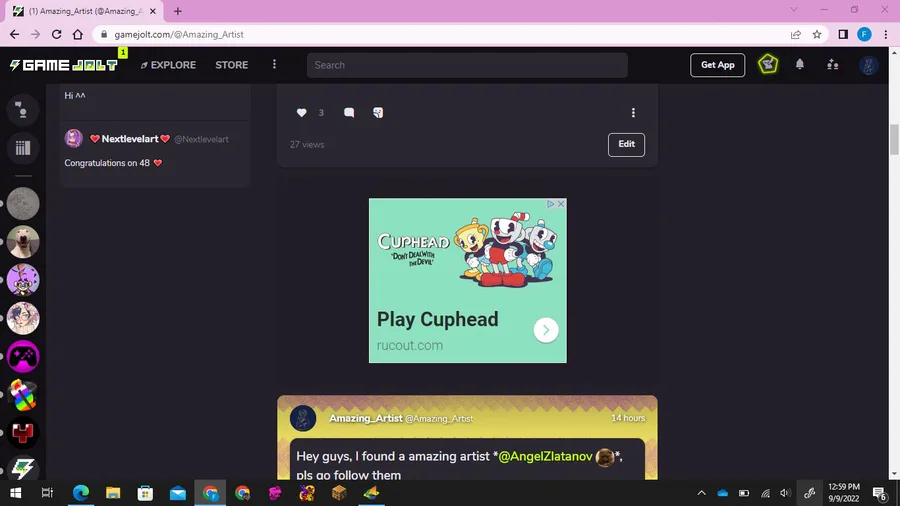The width and height of the screenshot is (900, 506).
Task: Open a new browser tab
Action: pyautogui.click(x=178, y=11)
